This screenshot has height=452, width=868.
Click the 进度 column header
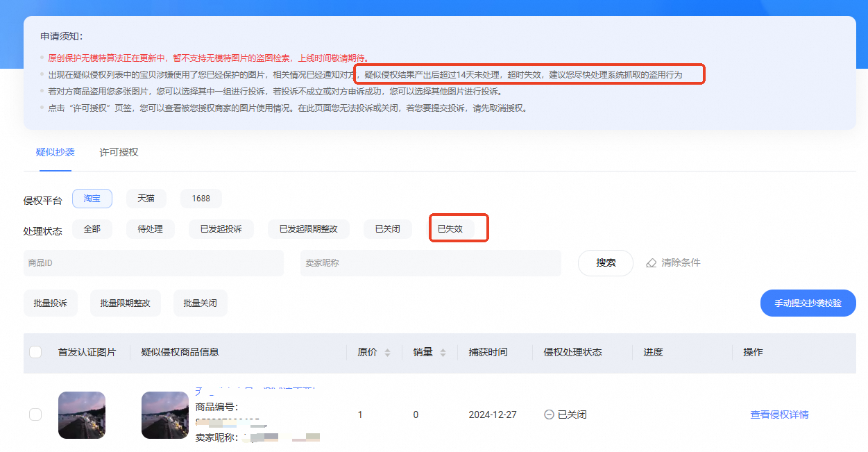[653, 352]
